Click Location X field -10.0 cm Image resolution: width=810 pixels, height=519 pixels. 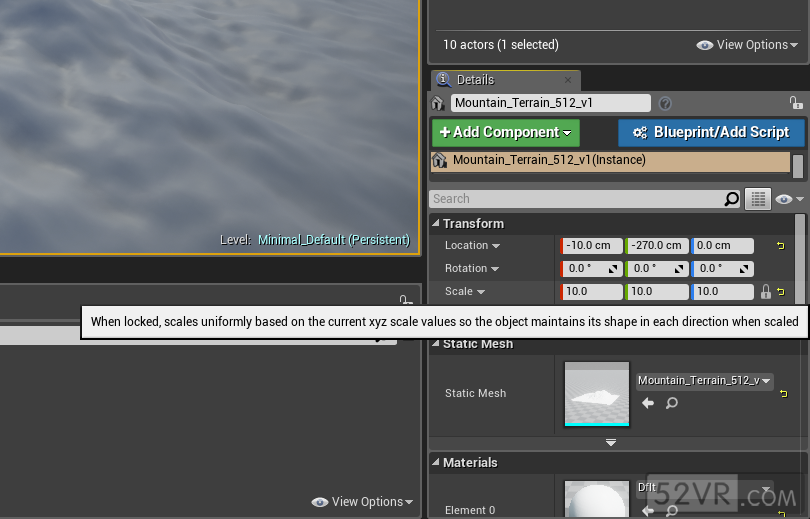[x=591, y=246]
